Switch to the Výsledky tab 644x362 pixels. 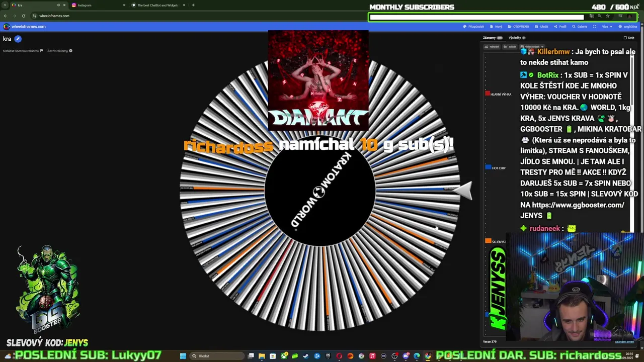pos(517,38)
